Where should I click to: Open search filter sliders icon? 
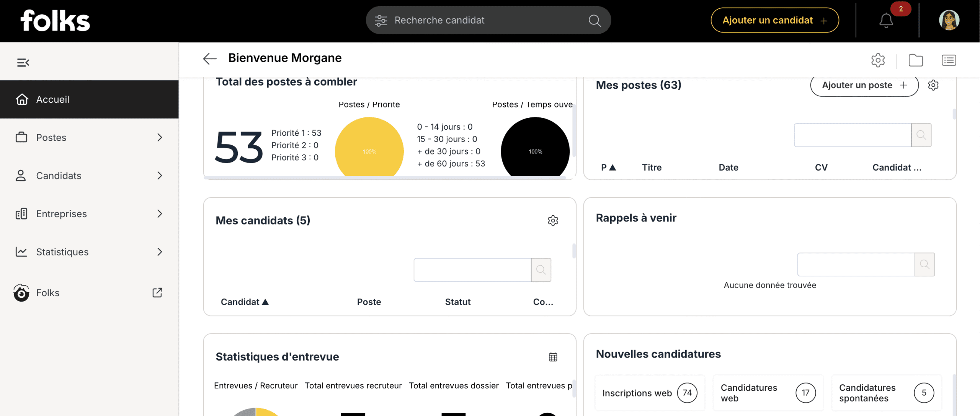381,20
